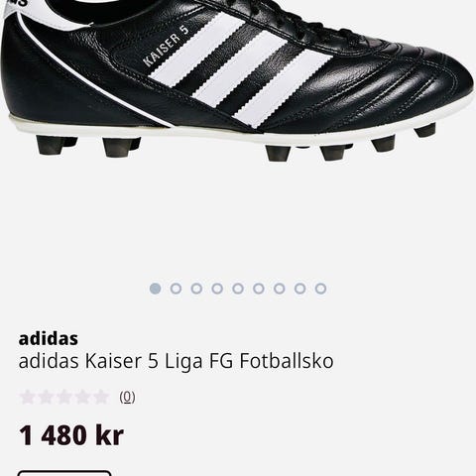Click the first rating star
This screenshot has height=476, width=476.
click(x=27, y=397)
